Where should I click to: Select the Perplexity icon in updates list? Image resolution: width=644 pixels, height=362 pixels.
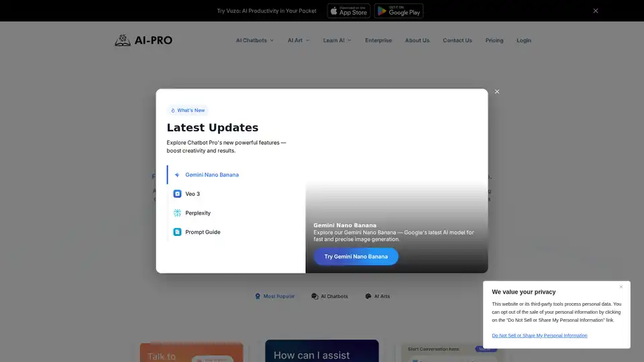[177, 213]
